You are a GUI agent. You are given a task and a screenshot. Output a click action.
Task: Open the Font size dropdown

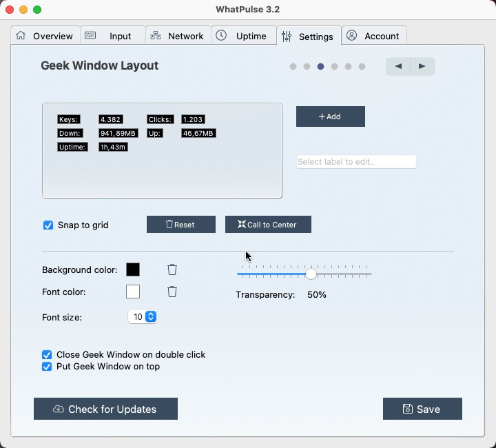point(143,317)
